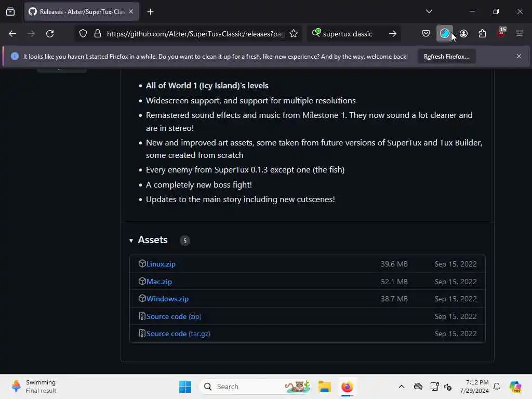Click the taskbar Search box
532x399 pixels.
click(x=255, y=387)
